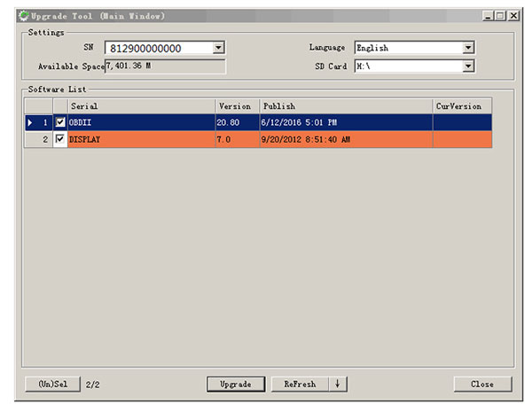Select the DISPLAY row version 7.0 cell
This screenshot has width=532, height=404.
[x=237, y=139]
